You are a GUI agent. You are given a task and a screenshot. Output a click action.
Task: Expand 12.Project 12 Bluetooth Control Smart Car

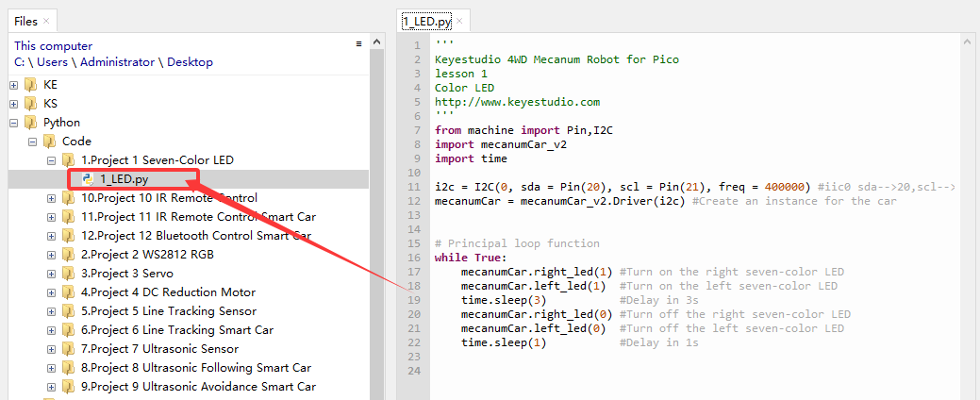coord(51,236)
